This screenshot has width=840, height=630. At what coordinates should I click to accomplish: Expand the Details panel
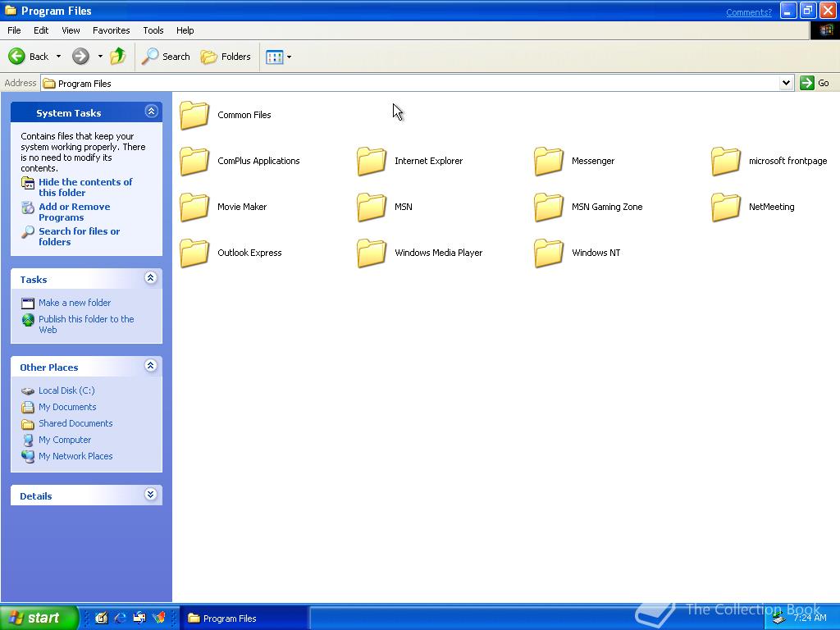(x=151, y=494)
